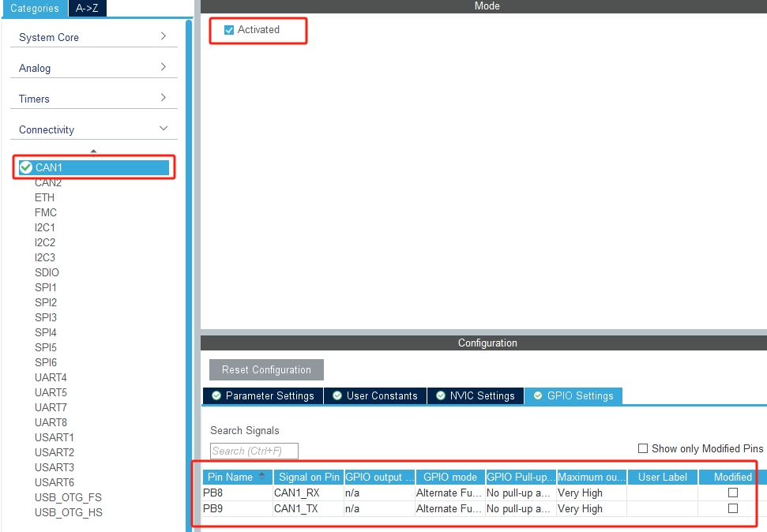This screenshot has height=532, width=767.
Task: Click the GPIO output column header
Action: coord(380,477)
